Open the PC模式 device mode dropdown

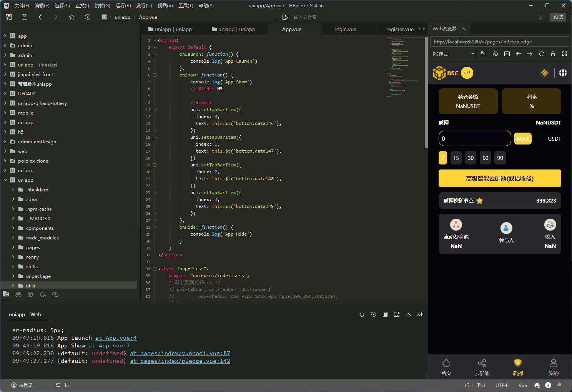click(x=454, y=54)
